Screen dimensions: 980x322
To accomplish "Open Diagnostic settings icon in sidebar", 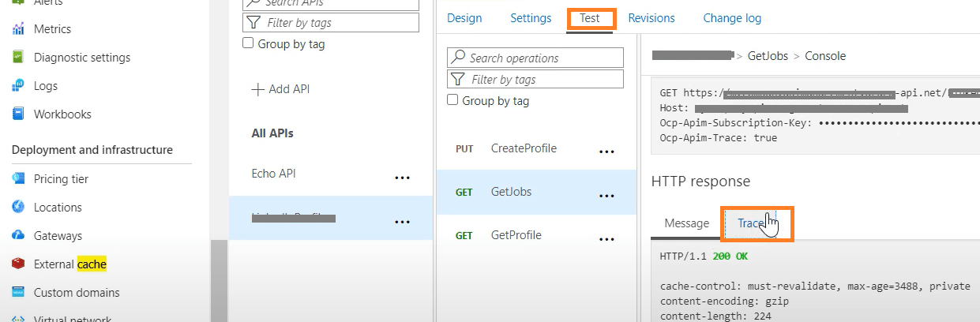I will 18,58.
